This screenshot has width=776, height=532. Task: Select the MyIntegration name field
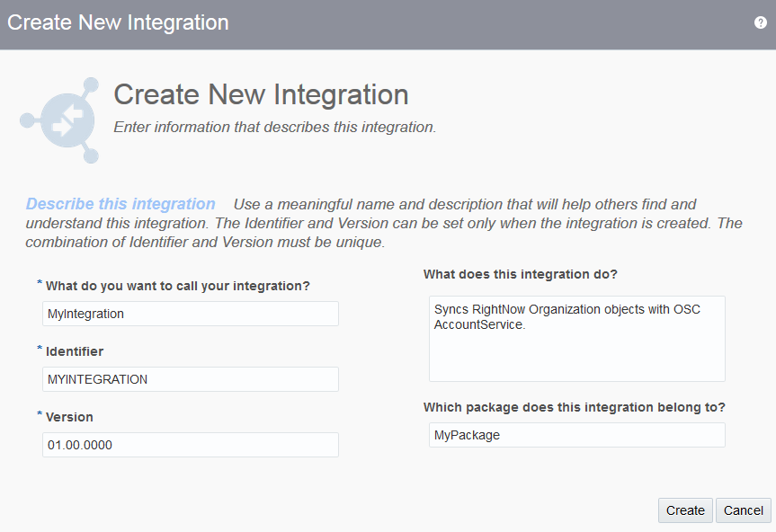point(190,313)
